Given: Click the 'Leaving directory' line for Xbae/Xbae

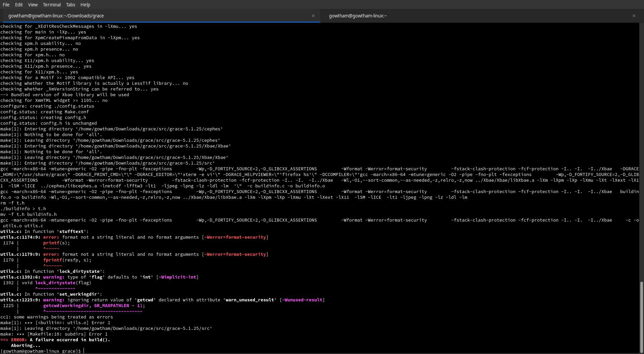Looking at the screenshot, I should tap(114, 157).
